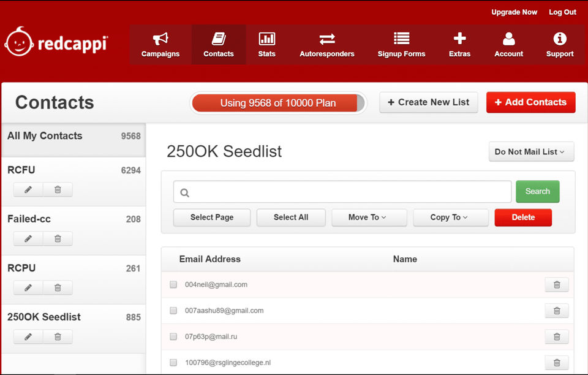The image size is (588, 375).
Task: Click Create New List button
Action: click(x=429, y=102)
